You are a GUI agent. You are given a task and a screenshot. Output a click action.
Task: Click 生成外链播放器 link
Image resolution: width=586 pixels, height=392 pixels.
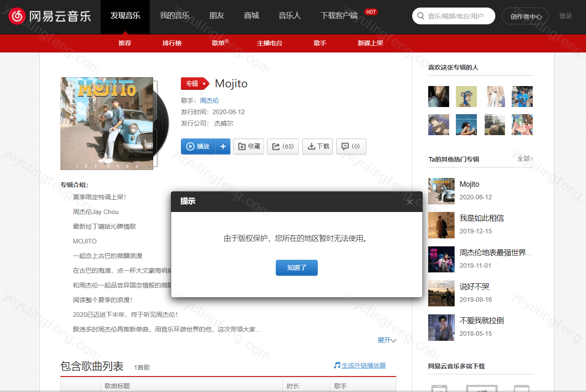pos(364,366)
